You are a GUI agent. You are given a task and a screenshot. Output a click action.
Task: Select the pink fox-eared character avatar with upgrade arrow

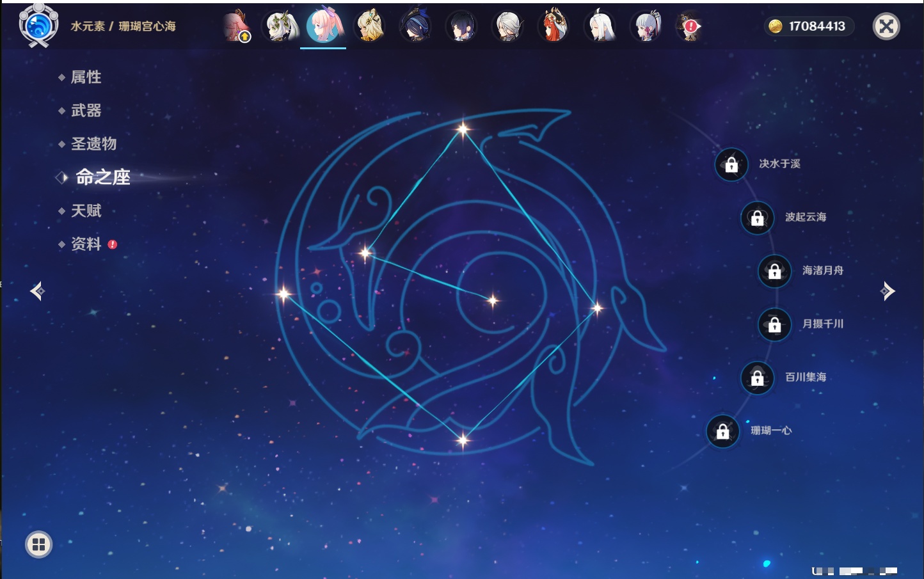pos(236,26)
